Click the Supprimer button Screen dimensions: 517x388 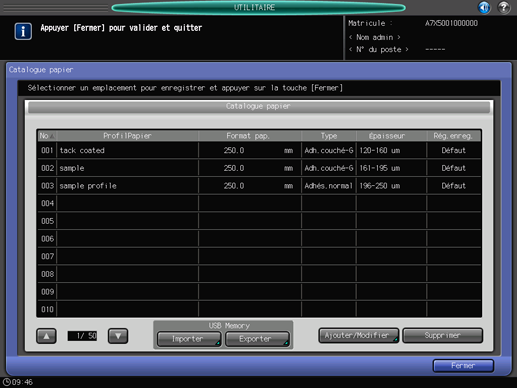[443, 335]
